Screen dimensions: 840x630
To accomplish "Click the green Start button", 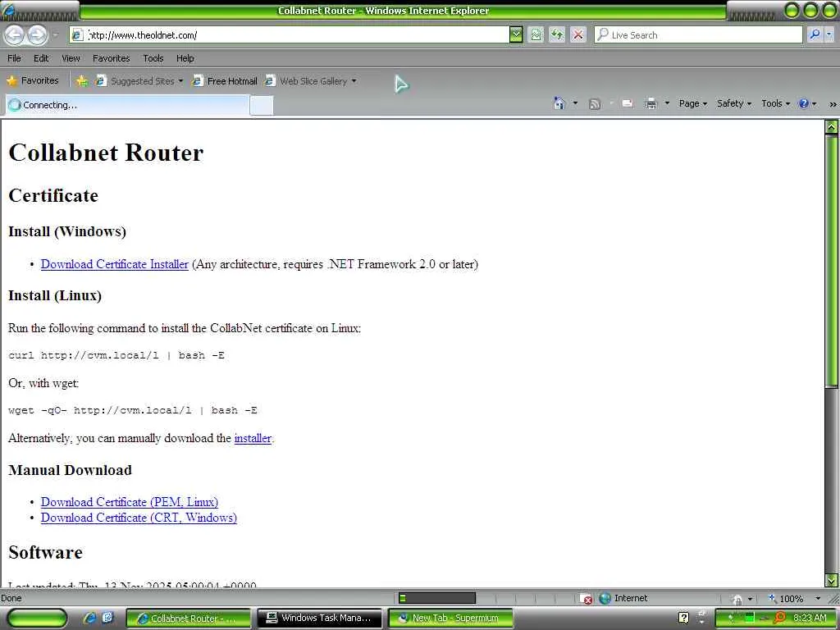I will point(38,618).
